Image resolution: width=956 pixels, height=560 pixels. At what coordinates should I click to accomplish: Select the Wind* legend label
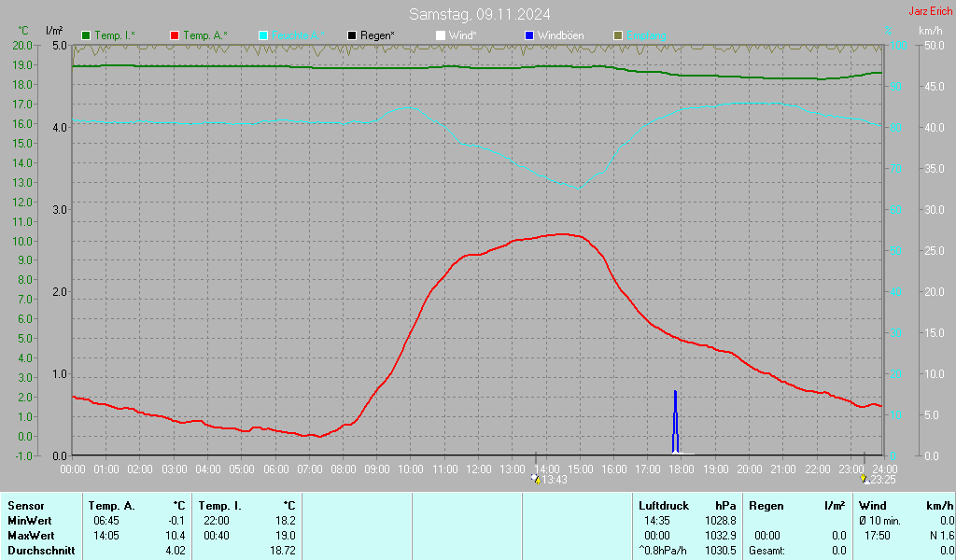click(x=463, y=36)
